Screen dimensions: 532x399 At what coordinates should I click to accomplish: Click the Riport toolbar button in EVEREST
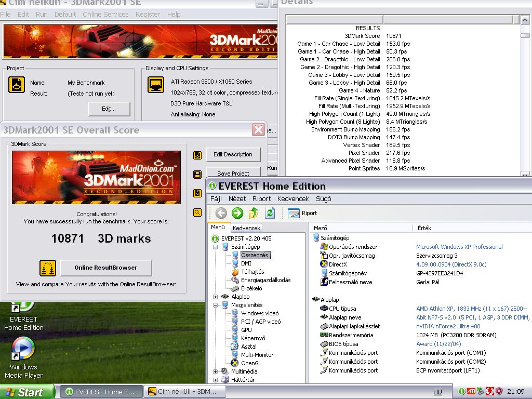[303, 213]
